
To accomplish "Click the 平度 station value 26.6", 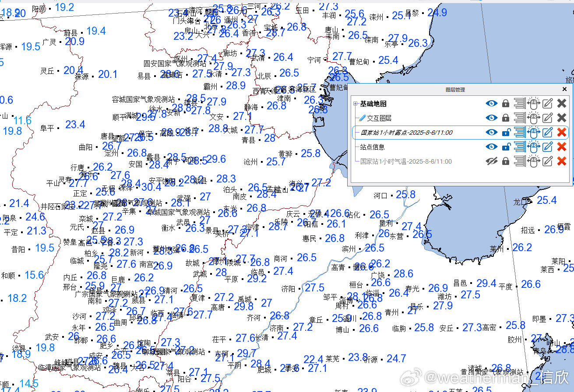I will coord(531,284).
